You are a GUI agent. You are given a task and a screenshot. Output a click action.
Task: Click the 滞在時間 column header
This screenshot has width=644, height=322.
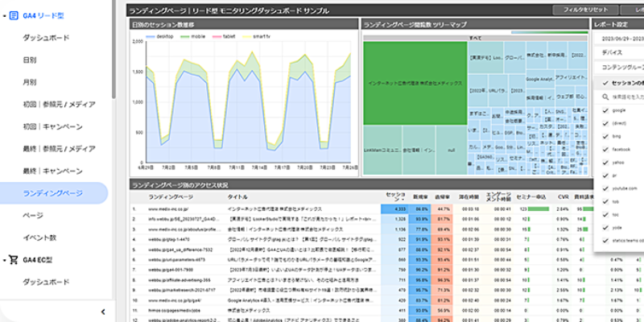pos(468,197)
